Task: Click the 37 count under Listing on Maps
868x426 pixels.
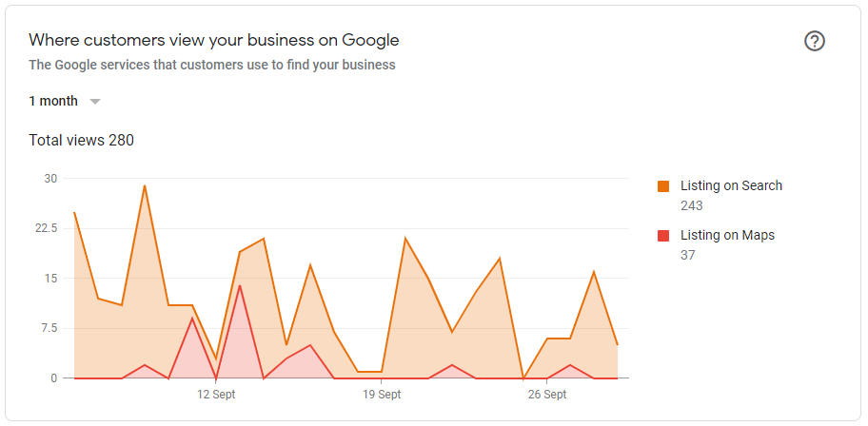Action: [688, 255]
